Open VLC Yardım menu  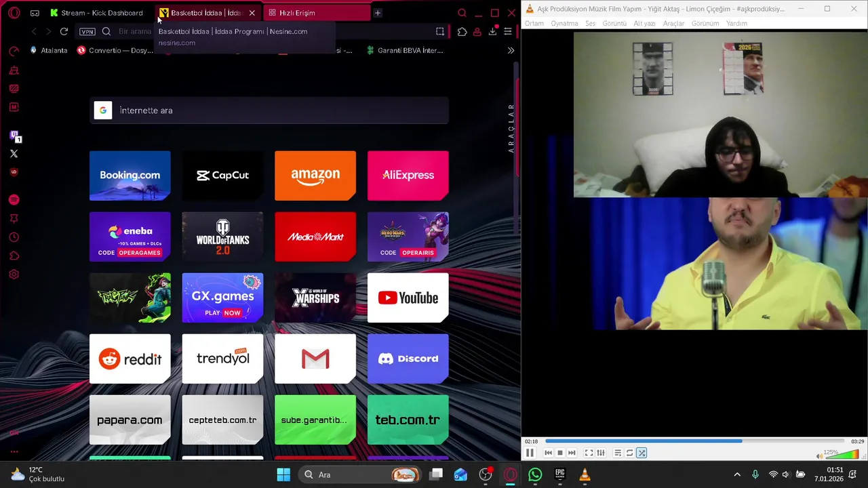pyautogui.click(x=736, y=23)
